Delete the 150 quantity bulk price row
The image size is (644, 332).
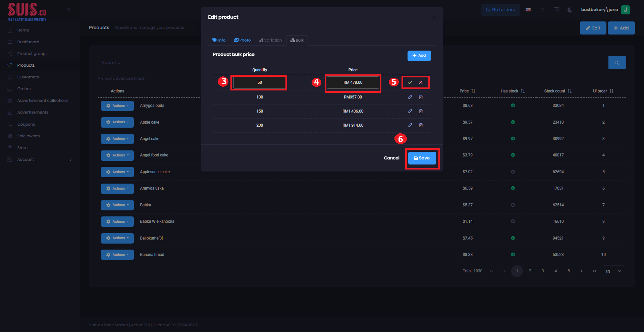[421, 111]
